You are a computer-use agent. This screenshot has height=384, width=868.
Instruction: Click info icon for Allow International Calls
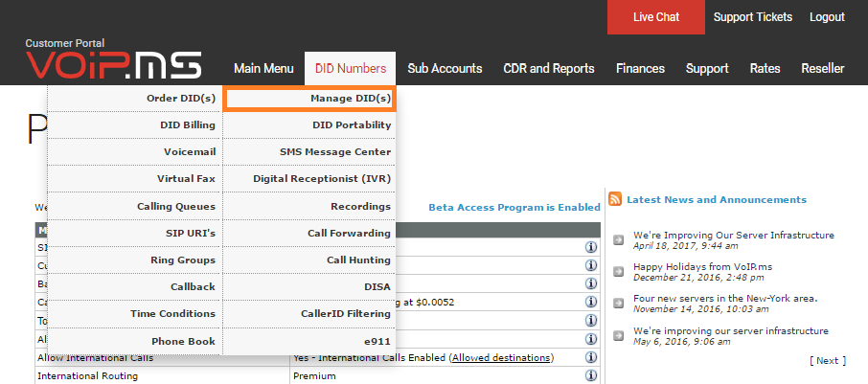click(591, 357)
